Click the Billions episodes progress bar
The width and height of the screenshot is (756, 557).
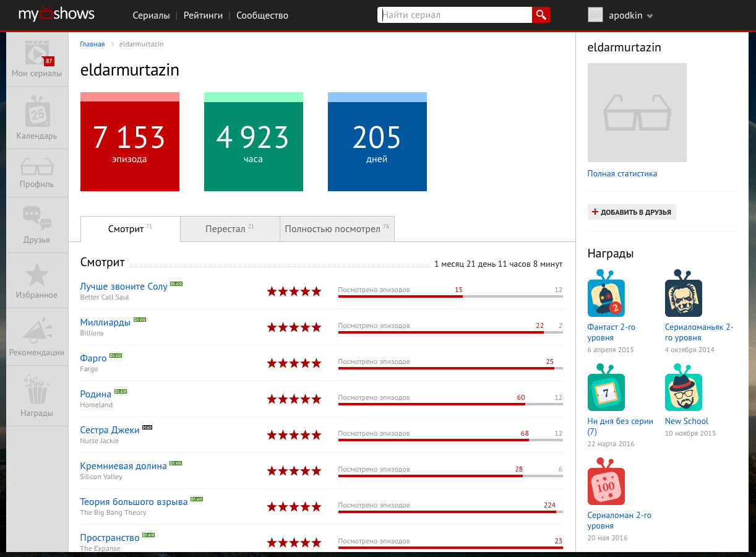click(450, 332)
